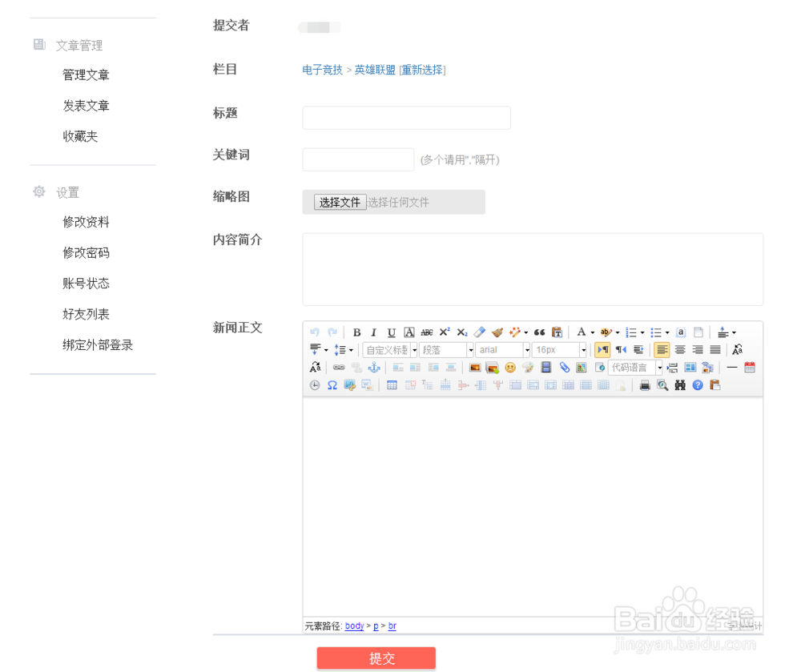Viewport: 801px width, 672px height.
Task: Insert a special character with the Ω icon
Action: pyautogui.click(x=332, y=384)
